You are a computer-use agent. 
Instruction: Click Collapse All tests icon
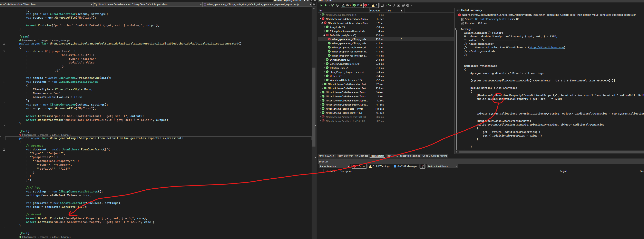tap(403, 5)
